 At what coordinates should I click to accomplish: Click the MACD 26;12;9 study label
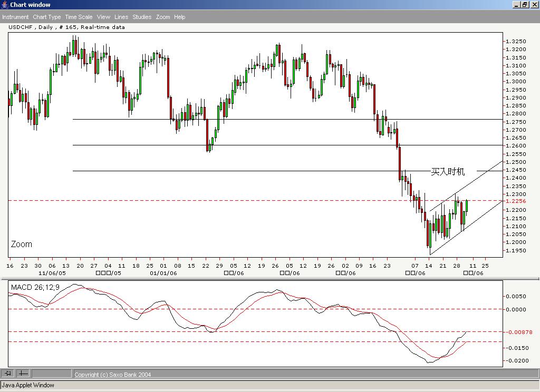[x=34, y=287]
